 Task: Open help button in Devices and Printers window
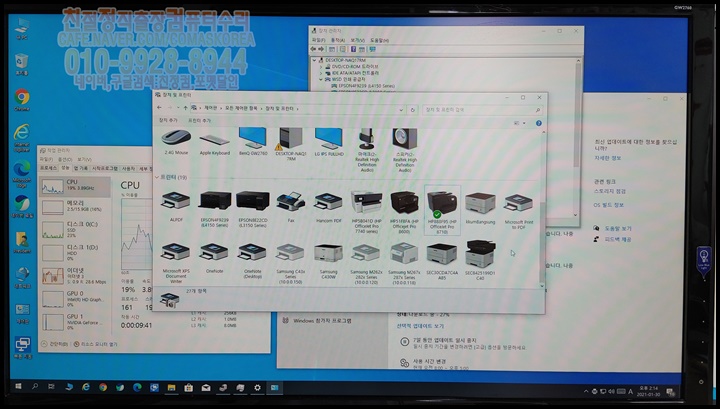pos(539,123)
